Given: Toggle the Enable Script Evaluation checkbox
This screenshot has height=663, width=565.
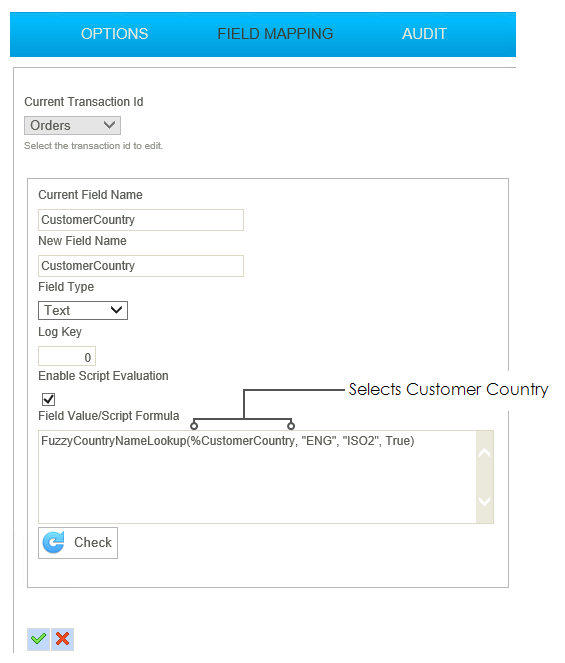Looking at the screenshot, I should point(48,399).
